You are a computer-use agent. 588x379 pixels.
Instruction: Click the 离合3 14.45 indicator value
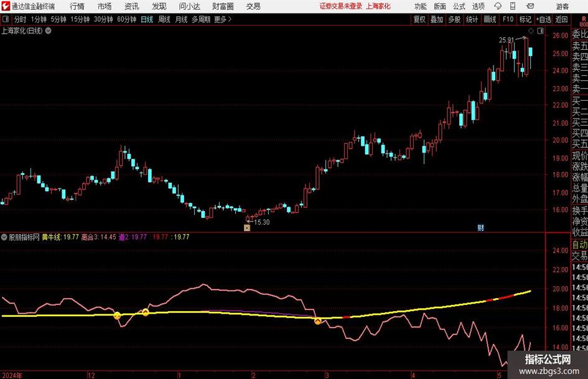99,237
